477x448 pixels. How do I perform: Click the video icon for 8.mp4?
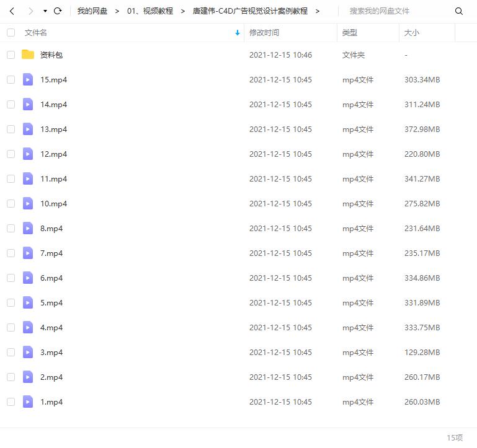pos(28,228)
